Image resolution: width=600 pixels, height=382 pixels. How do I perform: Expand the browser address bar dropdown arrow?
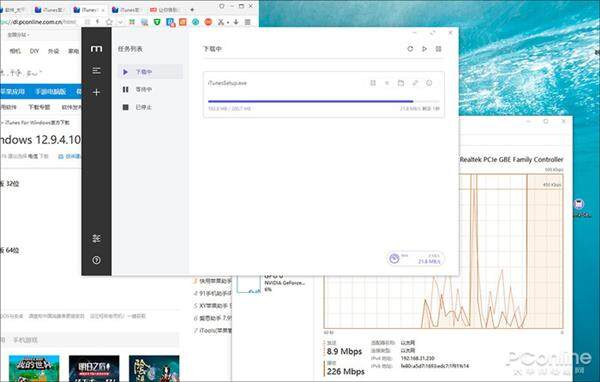pyautogui.click(x=121, y=22)
